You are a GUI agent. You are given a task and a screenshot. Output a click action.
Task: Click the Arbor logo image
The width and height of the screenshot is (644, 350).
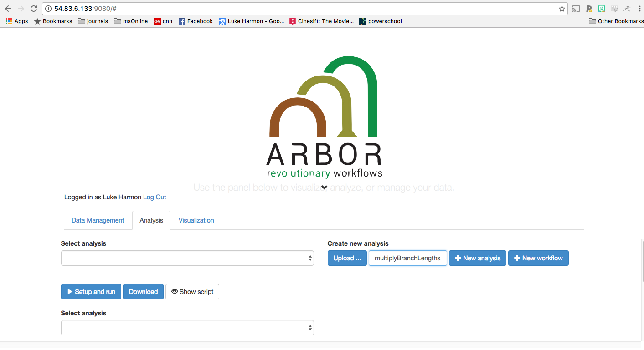324,117
